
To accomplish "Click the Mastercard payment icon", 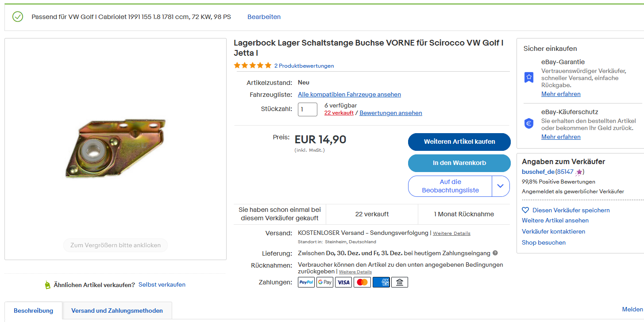I will click(x=362, y=282).
